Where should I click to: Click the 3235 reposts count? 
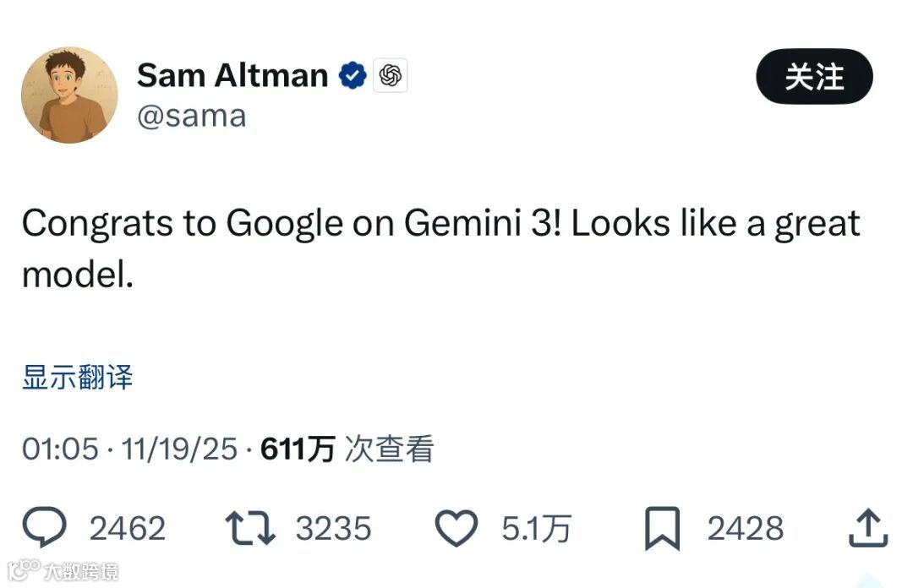click(x=333, y=529)
